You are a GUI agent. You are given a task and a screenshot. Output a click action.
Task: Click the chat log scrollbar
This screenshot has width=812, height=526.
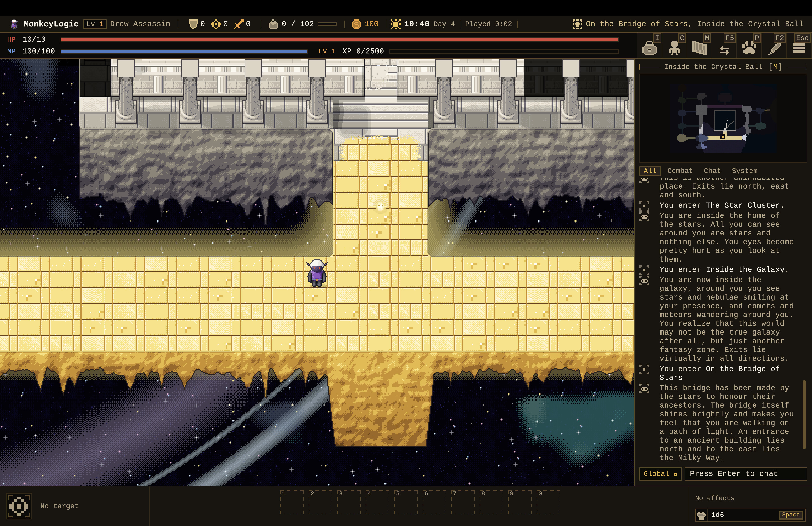tap(804, 414)
